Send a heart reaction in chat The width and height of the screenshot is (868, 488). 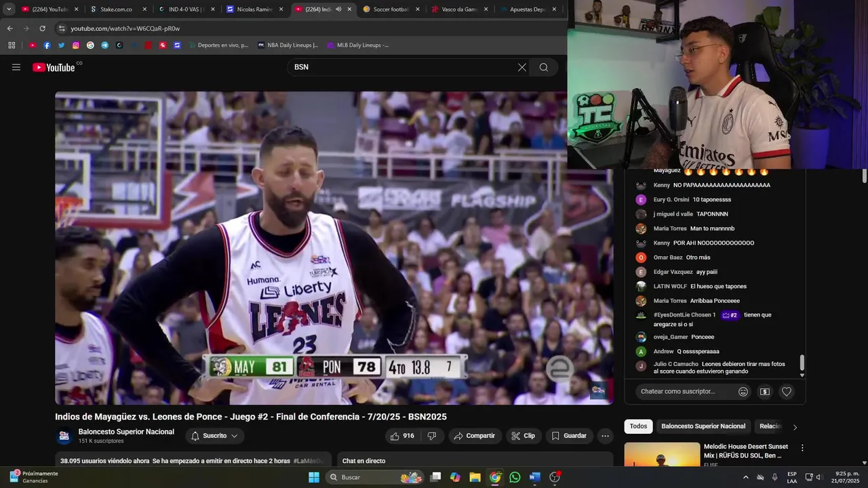click(787, 392)
